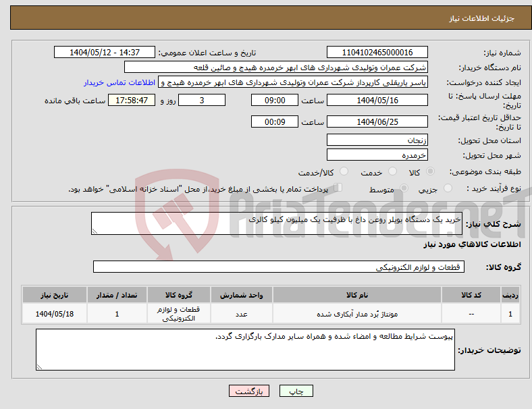Select the جزیی purchase type radio
Screen dimensions: 532x409
448,188
